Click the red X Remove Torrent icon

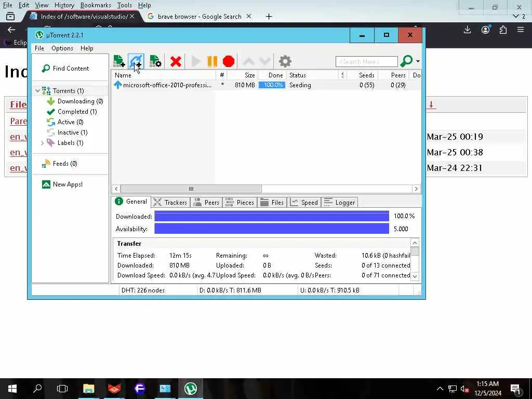[176, 61]
